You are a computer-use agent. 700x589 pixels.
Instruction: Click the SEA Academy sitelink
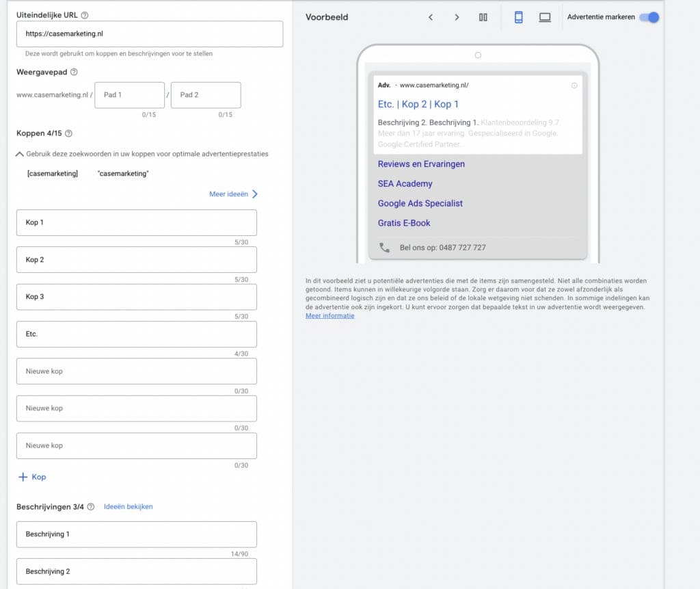point(405,183)
